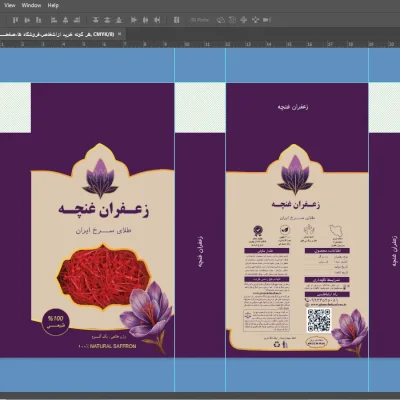This screenshot has height=400, width=400.
Task: Click the Align bottom edges icon
Action: pos(39,20)
